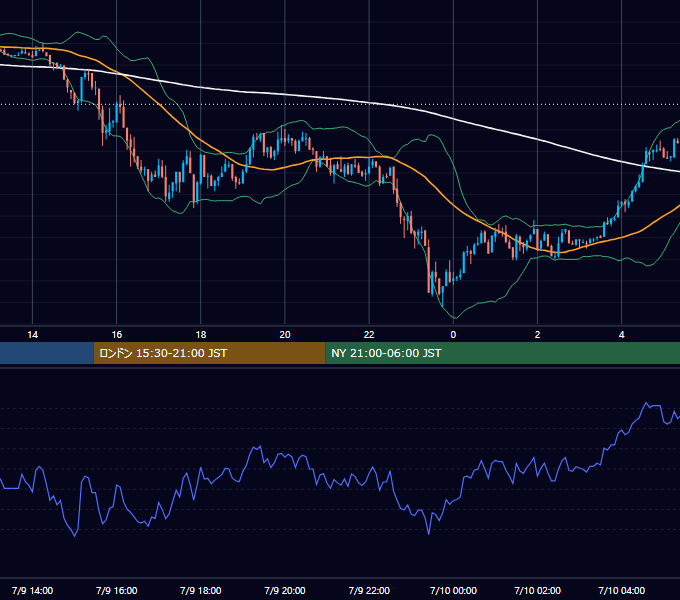
Task: Click the hour label 18 on price chart axis
Action: [201, 334]
